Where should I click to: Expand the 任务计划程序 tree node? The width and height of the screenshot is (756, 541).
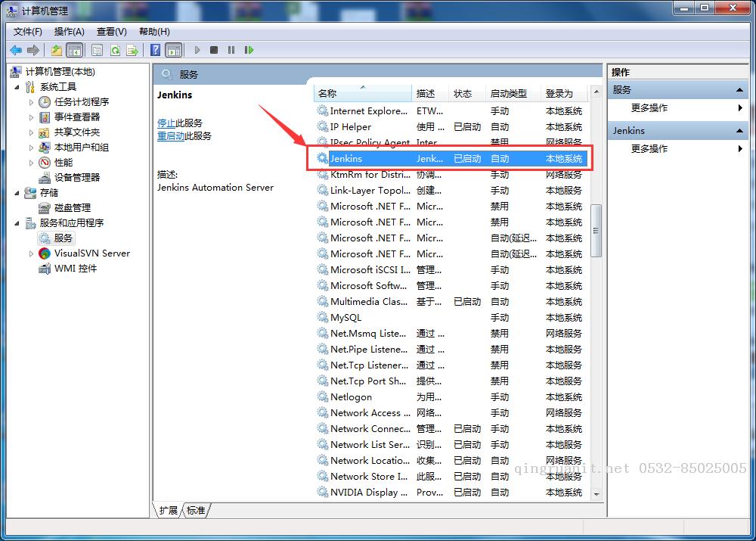pos(32,102)
